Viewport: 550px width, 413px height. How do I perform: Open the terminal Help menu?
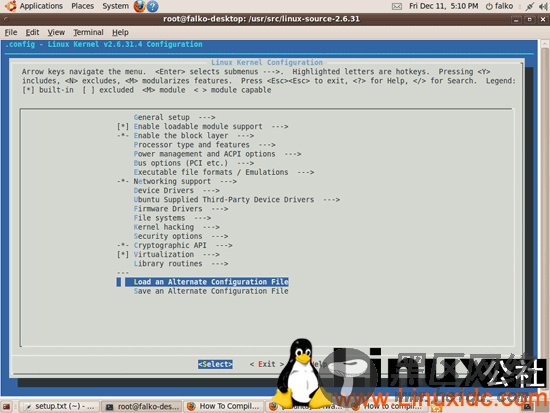click(x=120, y=32)
